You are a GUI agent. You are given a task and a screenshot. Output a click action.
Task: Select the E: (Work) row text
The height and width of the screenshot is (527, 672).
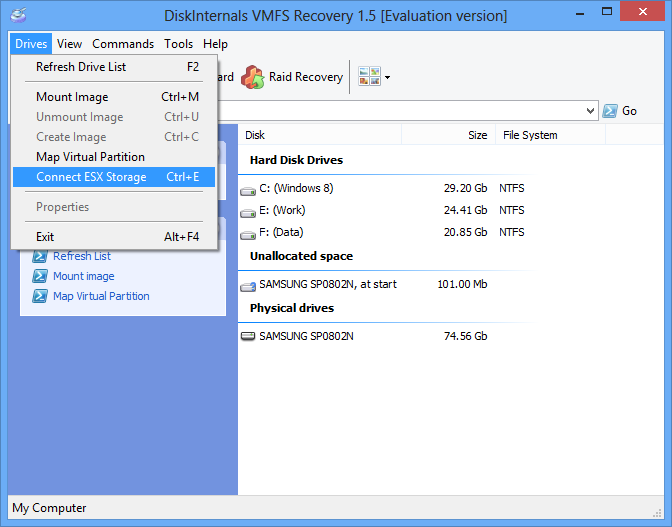click(282, 210)
